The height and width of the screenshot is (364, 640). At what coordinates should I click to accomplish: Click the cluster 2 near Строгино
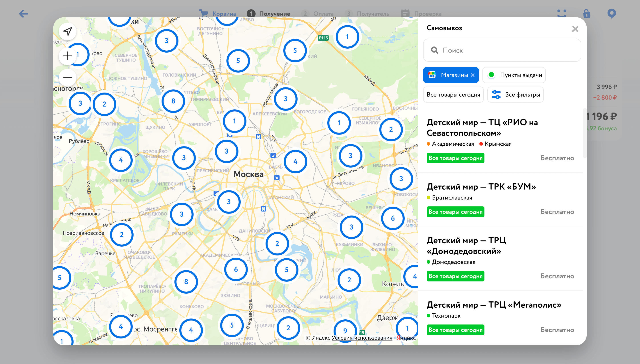[x=104, y=104]
